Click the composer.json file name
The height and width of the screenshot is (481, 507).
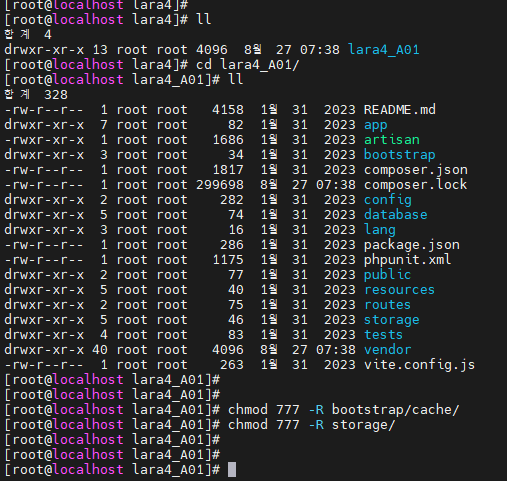[x=416, y=170]
